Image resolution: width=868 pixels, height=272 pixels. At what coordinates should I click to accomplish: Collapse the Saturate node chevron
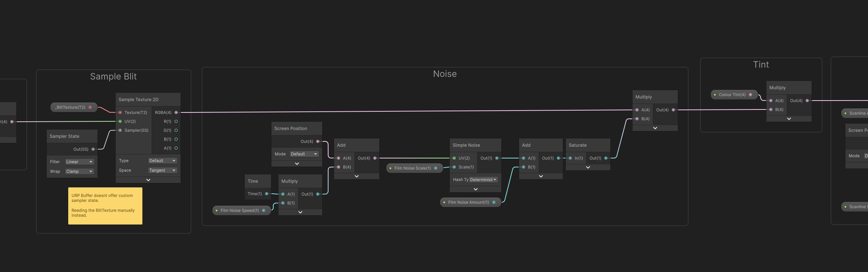coord(588,167)
